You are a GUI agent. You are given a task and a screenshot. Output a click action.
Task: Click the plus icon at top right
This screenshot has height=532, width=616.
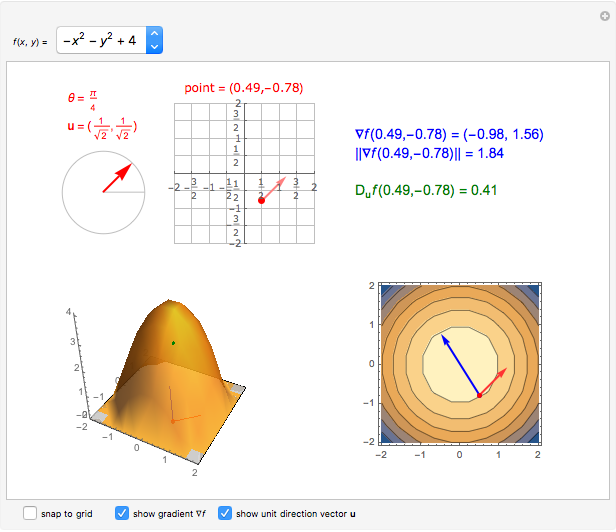coord(605,16)
